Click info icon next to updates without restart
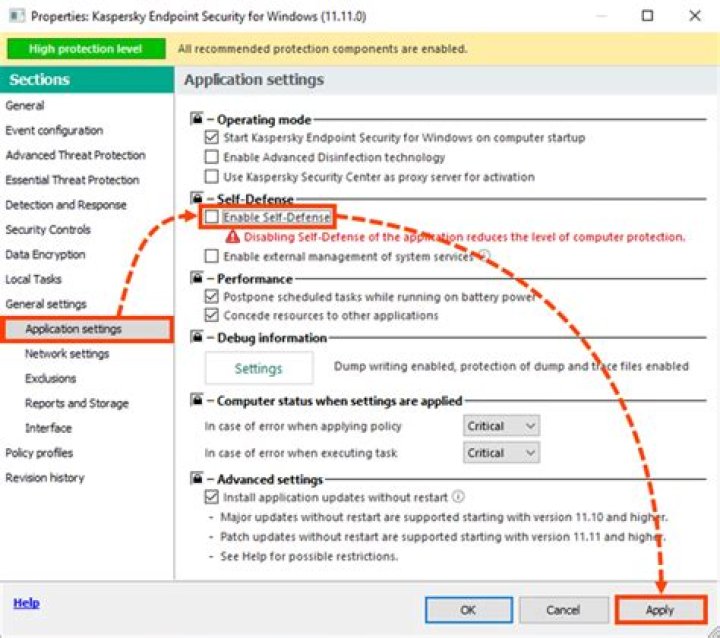The height and width of the screenshot is (638, 720). click(x=458, y=497)
